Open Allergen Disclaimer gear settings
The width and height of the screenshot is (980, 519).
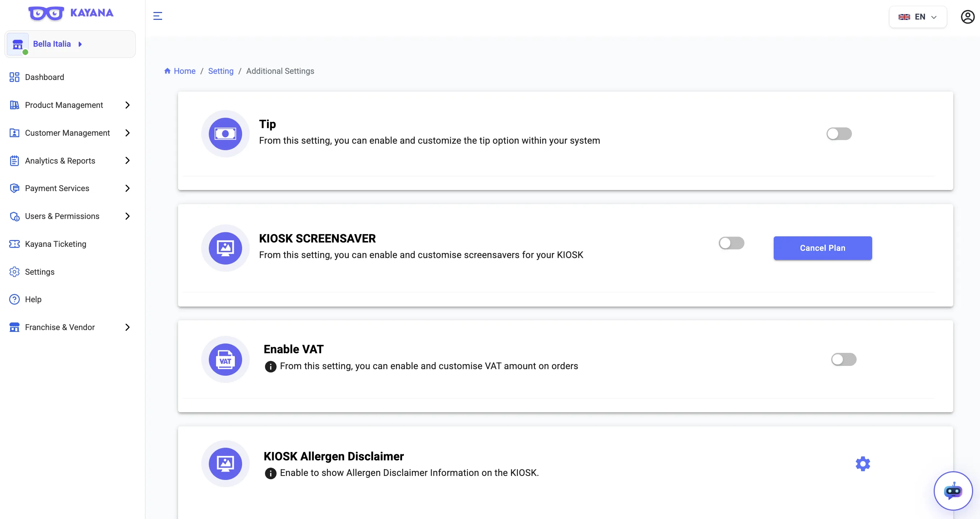tap(863, 464)
